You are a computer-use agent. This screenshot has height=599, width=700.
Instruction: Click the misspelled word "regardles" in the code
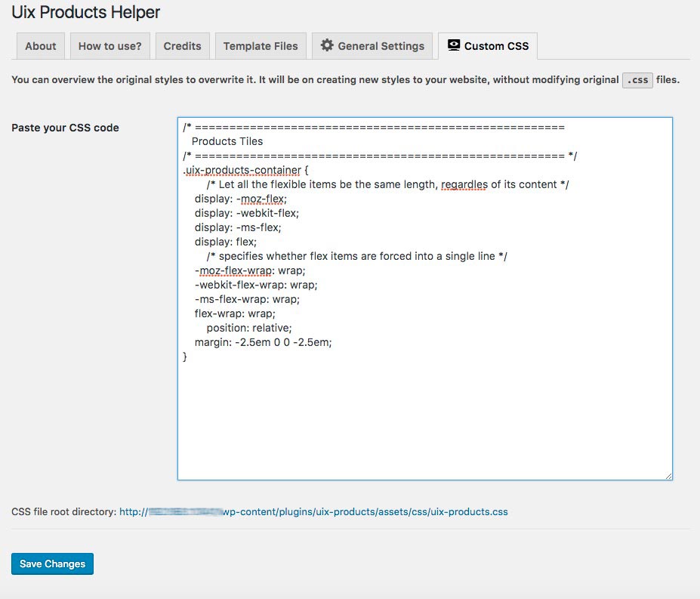464,185
